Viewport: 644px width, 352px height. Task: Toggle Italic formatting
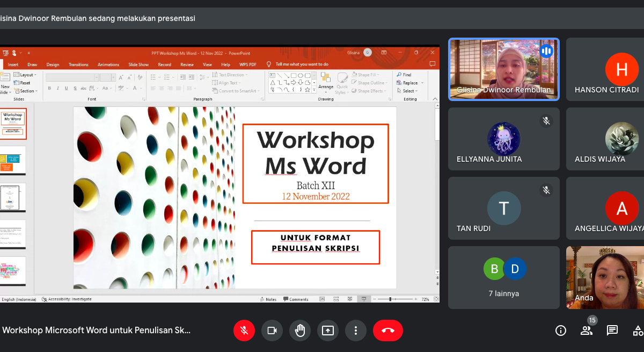(x=57, y=89)
